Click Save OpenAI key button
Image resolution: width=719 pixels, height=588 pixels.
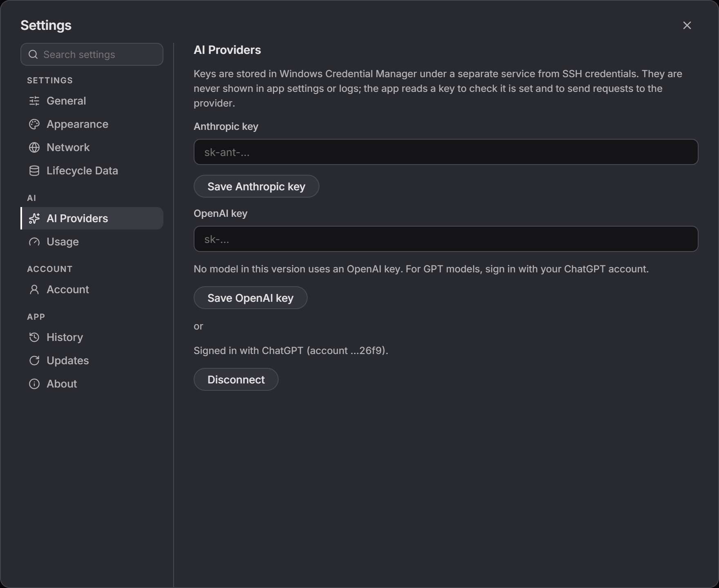[x=250, y=298]
